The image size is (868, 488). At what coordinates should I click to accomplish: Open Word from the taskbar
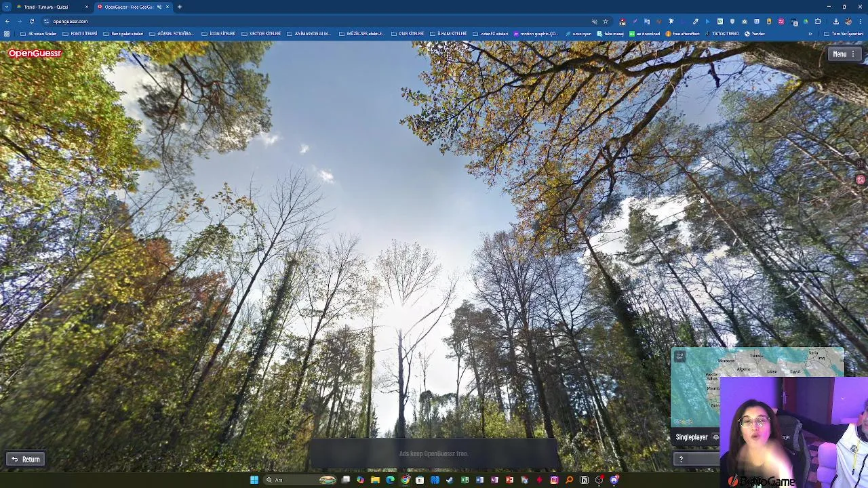coord(479,480)
